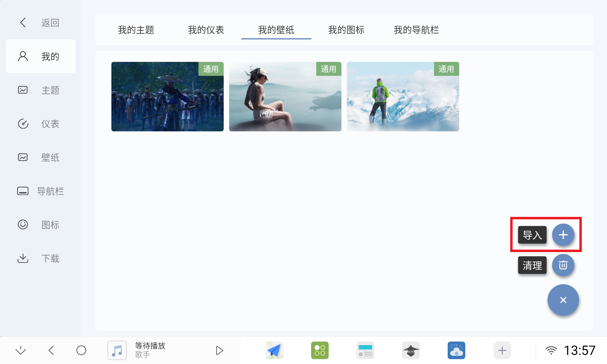Tap the music player album icon
607x364 pixels.
[117, 350]
